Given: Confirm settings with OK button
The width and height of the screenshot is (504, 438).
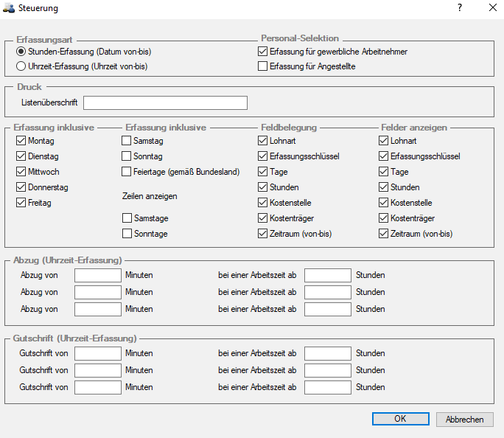Looking at the screenshot, I should click(401, 419).
